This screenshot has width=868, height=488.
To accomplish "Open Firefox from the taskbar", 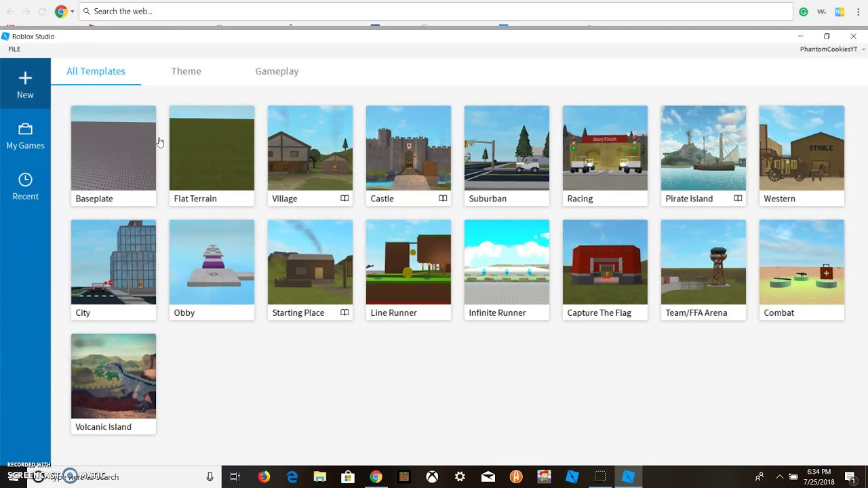I will click(x=264, y=476).
